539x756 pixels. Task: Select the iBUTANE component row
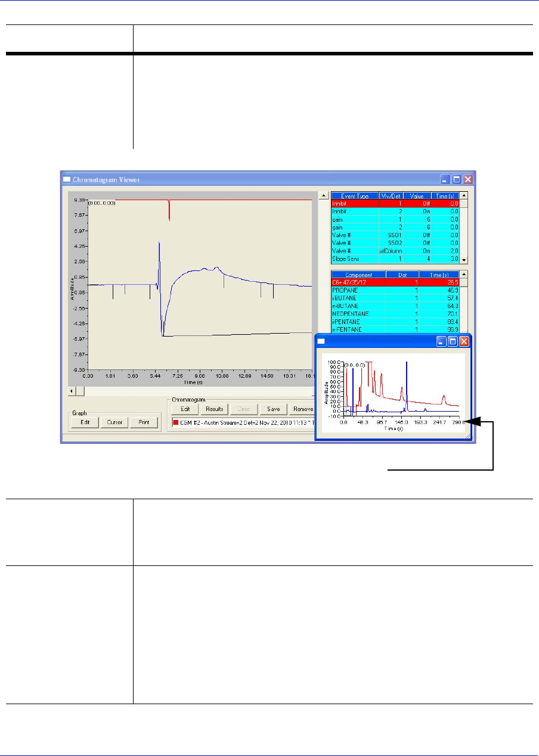395,298
